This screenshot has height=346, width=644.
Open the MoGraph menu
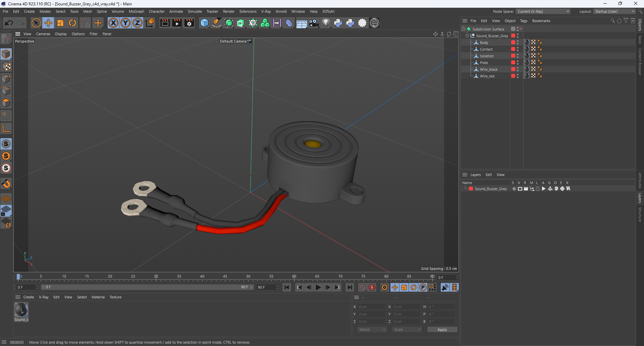click(x=137, y=11)
